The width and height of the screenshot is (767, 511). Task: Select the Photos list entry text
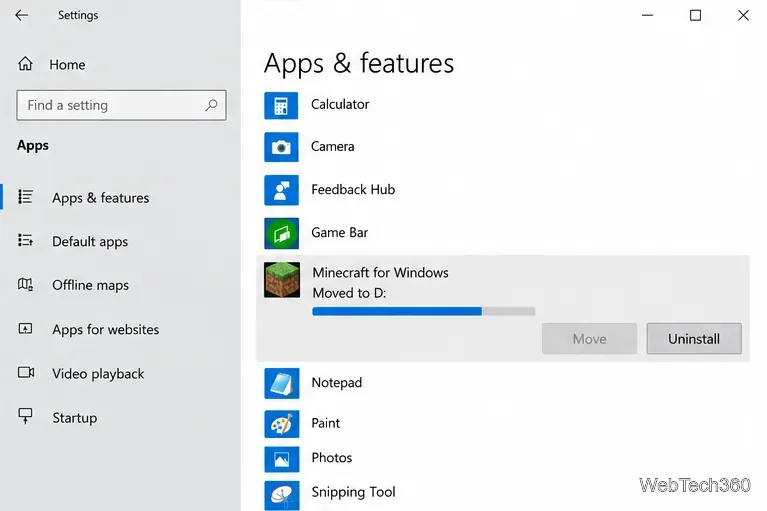pos(332,458)
